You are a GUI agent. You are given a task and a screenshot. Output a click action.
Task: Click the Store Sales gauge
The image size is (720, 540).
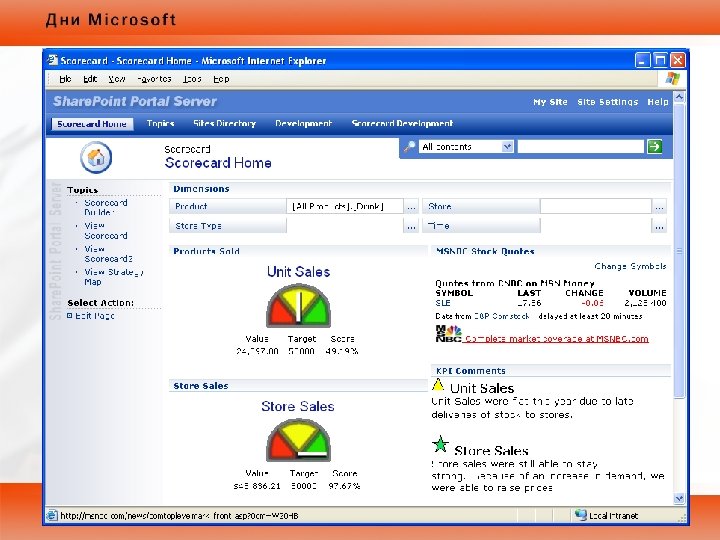298,440
